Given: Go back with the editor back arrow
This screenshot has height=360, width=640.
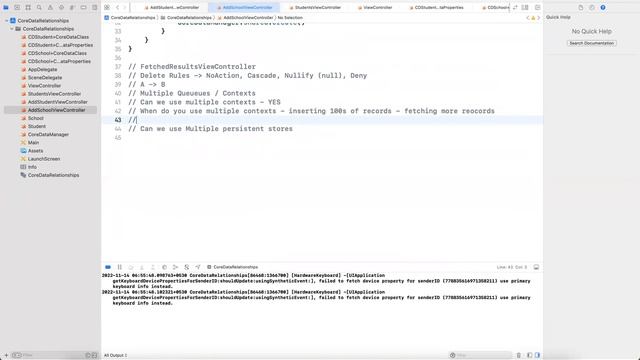Looking at the screenshot, I should click(118, 7).
